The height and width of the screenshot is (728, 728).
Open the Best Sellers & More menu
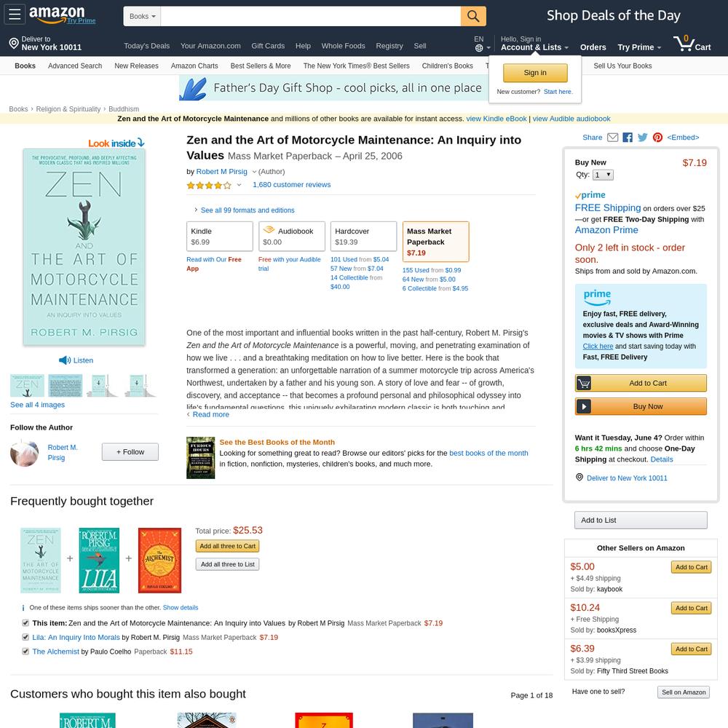(261, 66)
